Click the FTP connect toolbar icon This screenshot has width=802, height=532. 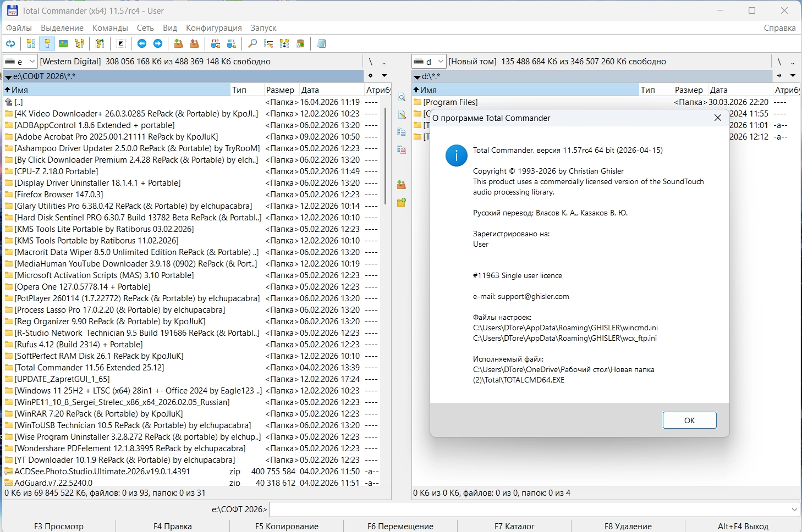[x=216, y=44]
